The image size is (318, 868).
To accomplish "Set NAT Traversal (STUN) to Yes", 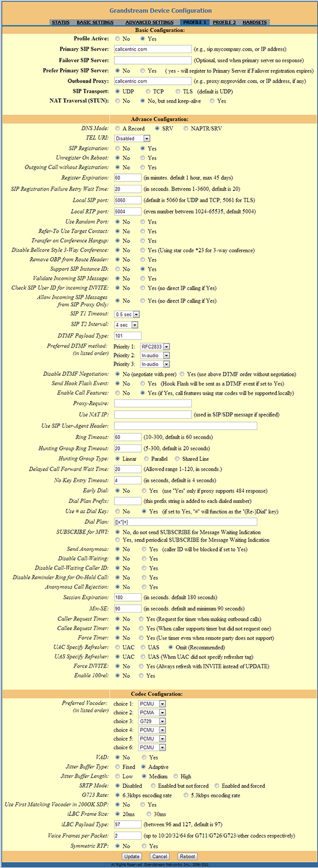I will pos(213,100).
